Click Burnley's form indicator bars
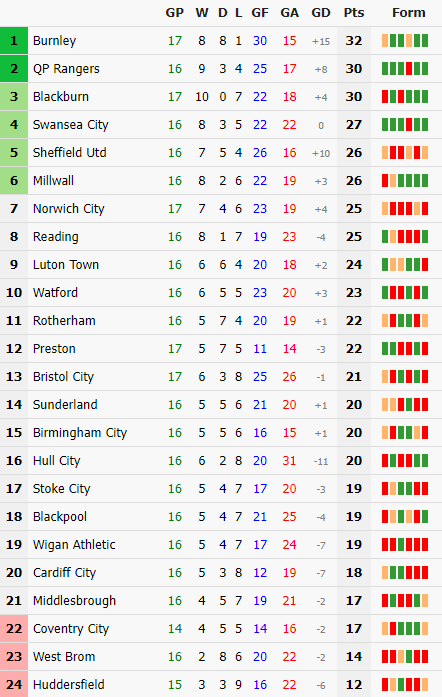The width and height of the screenshot is (442, 697). tap(405, 41)
